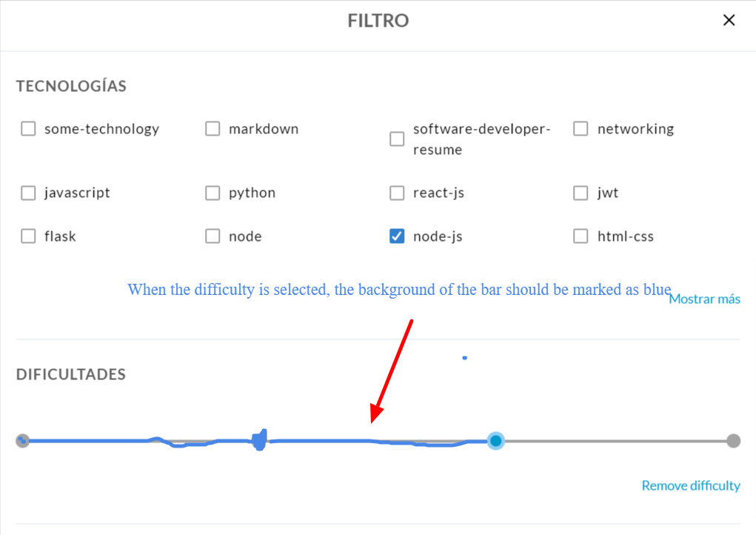Select the blue difficulty slider handle
The width and height of the screenshot is (756, 535).
click(495, 440)
